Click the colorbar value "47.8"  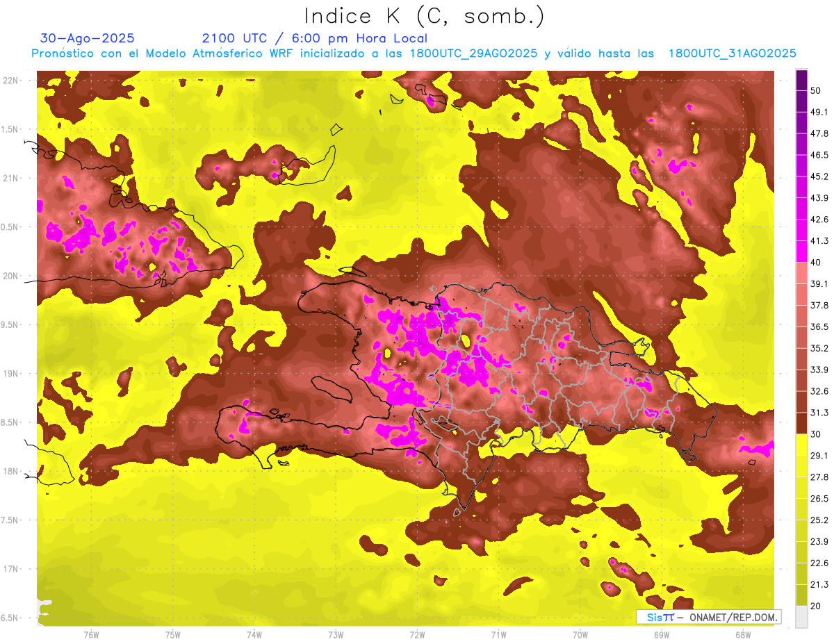pos(819,133)
